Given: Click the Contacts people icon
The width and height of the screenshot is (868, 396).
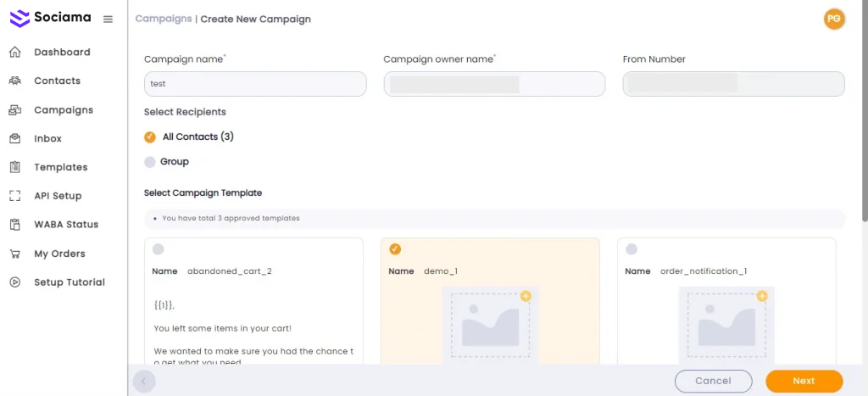Looking at the screenshot, I should point(15,81).
